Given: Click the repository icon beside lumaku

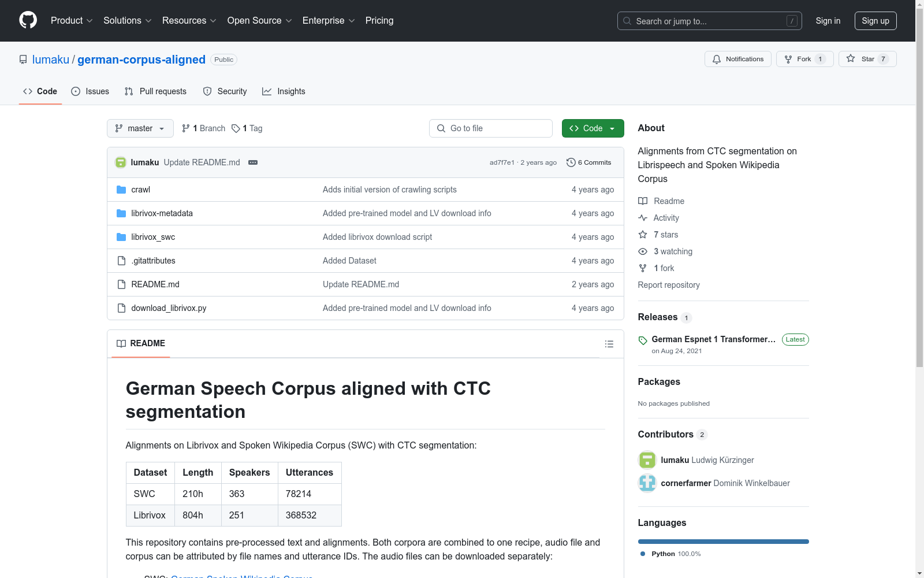Looking at the screenshot, I should [x=23, y=60].
